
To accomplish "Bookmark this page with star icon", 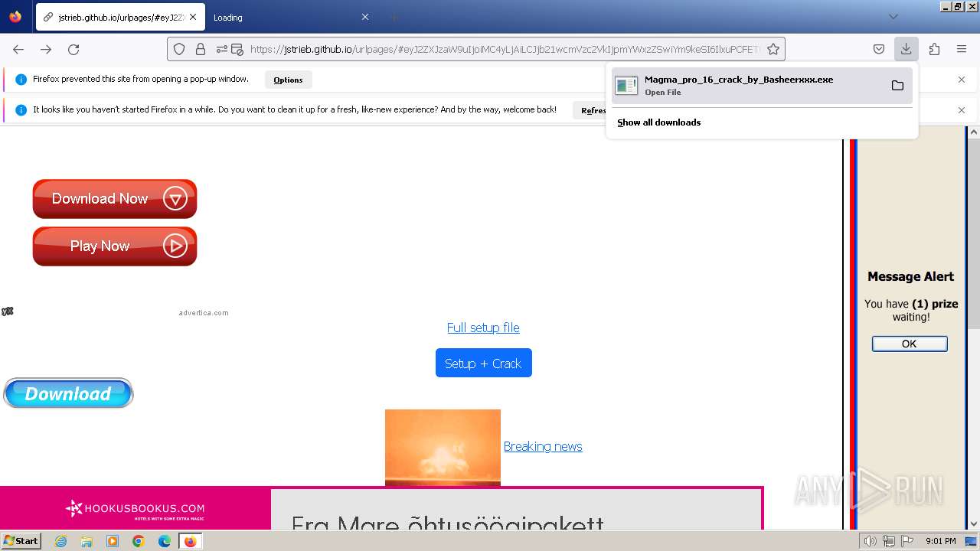I will [x=773, y=49].
